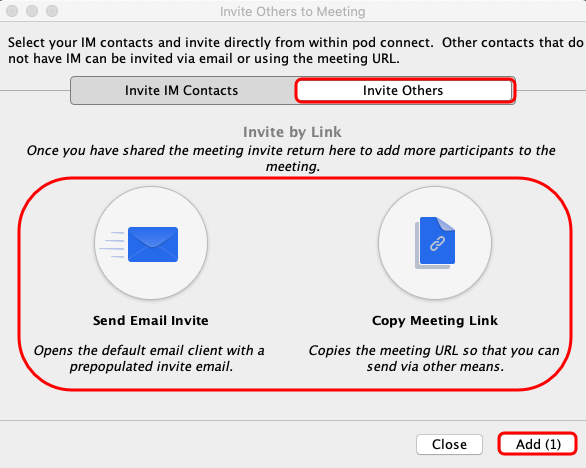Switch to the Invite IM Contacts tab
586x468 pixels.
click(x=182, y=90)
